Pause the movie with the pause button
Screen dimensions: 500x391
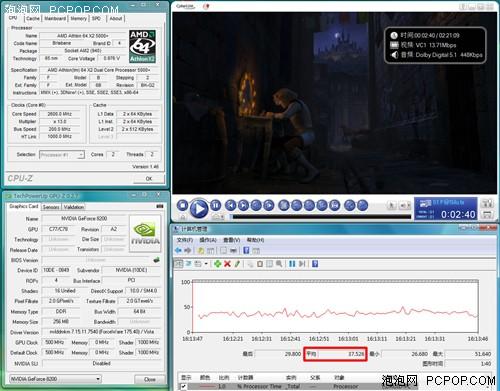pos(216,205)
